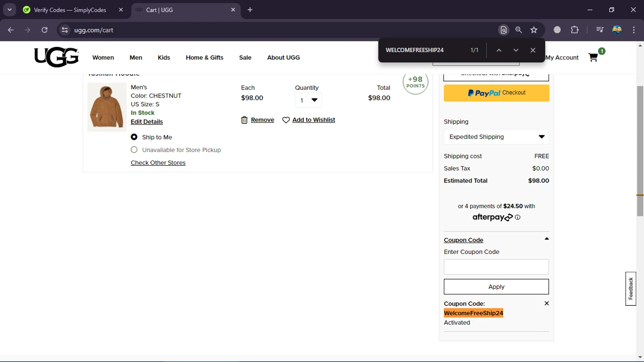Click the trash icon beside Remove

244,120
